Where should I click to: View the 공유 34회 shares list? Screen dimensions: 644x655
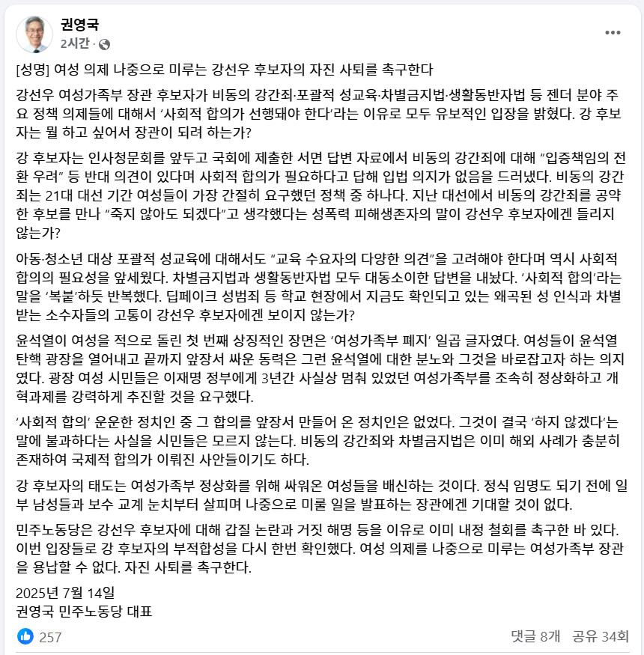601,636
